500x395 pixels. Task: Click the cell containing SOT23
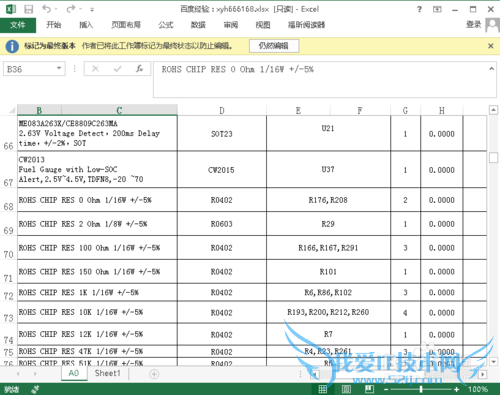click(222, 134)
